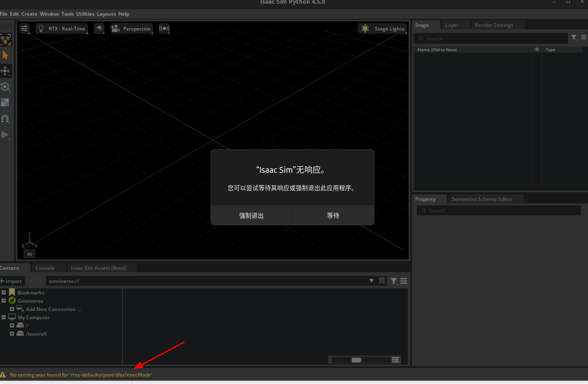Switch to the Stage tab
Viewport: 588px width, 384px height.
click(x=426, y=25)
